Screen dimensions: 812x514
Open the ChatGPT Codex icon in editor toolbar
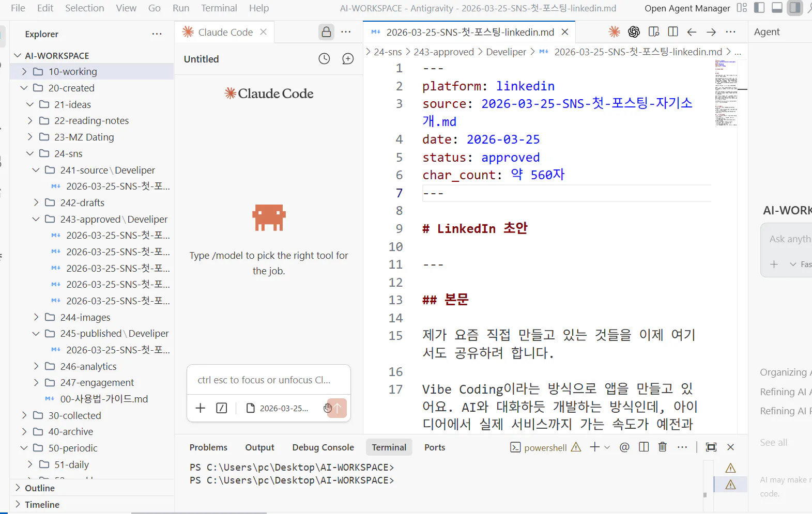634,32
